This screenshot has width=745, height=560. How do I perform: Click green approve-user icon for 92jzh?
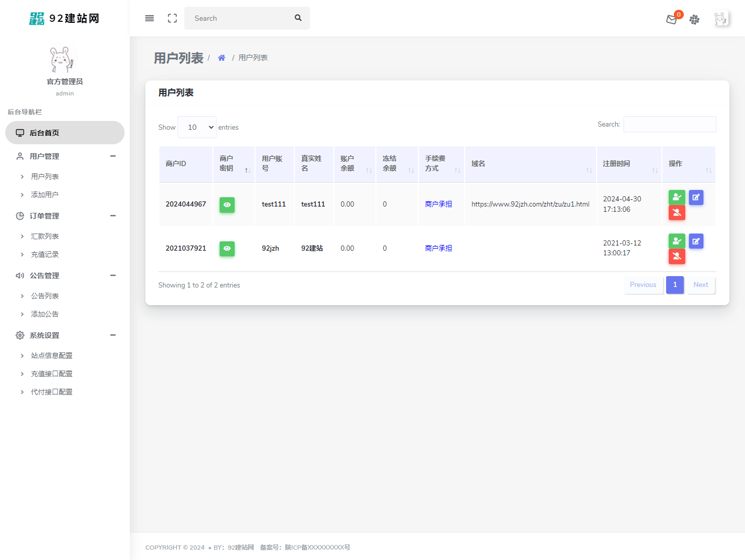(x=676, y=241)
